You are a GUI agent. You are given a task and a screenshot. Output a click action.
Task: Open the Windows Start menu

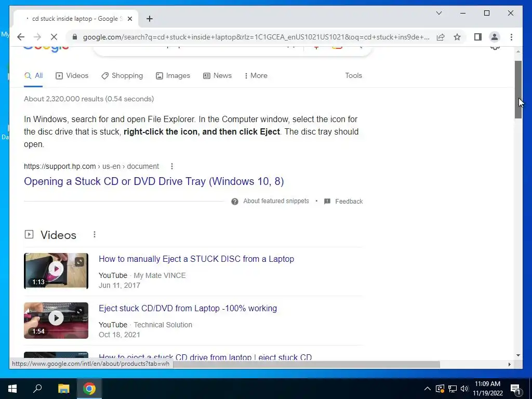[12, 389]
